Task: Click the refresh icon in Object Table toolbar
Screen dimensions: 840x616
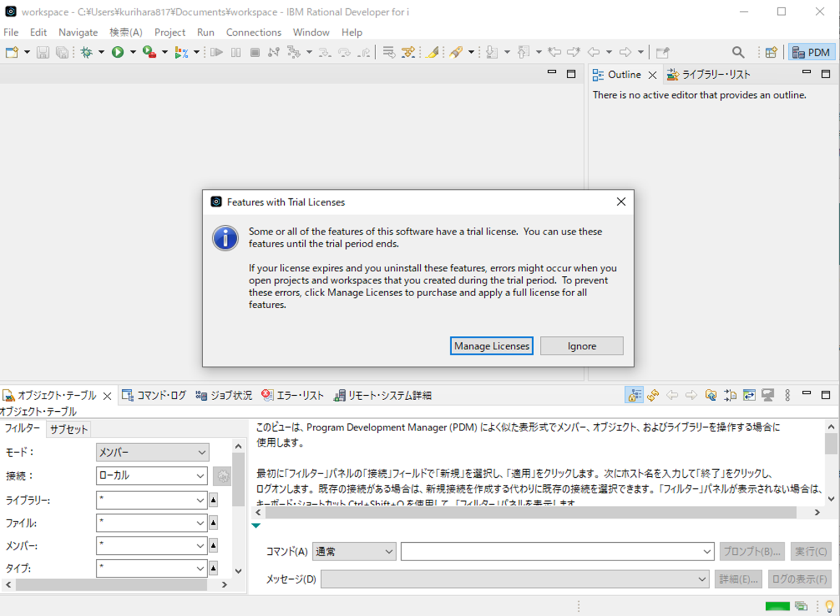Action: pos(653,395)
